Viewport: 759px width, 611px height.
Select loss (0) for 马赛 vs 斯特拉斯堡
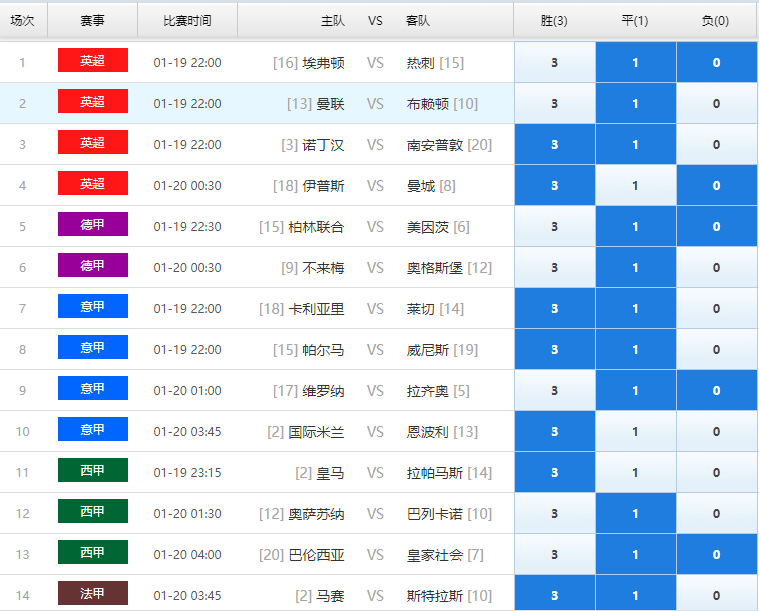(x=717, y=593)
